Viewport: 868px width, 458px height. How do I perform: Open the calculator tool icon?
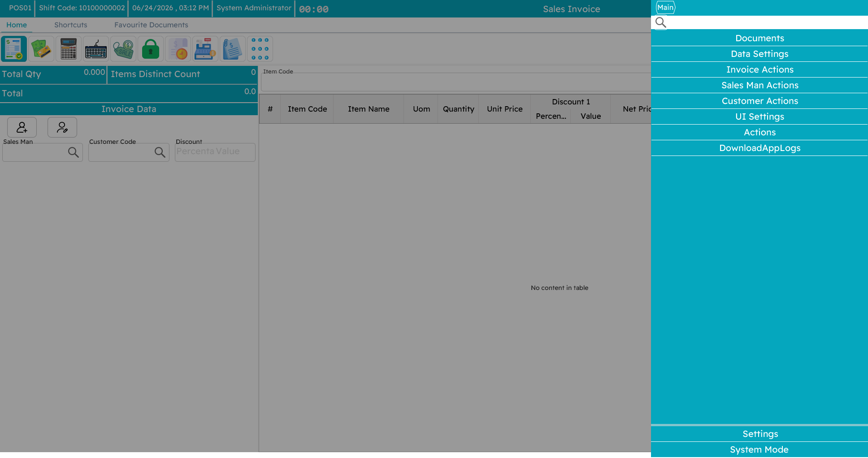(69, 49)
